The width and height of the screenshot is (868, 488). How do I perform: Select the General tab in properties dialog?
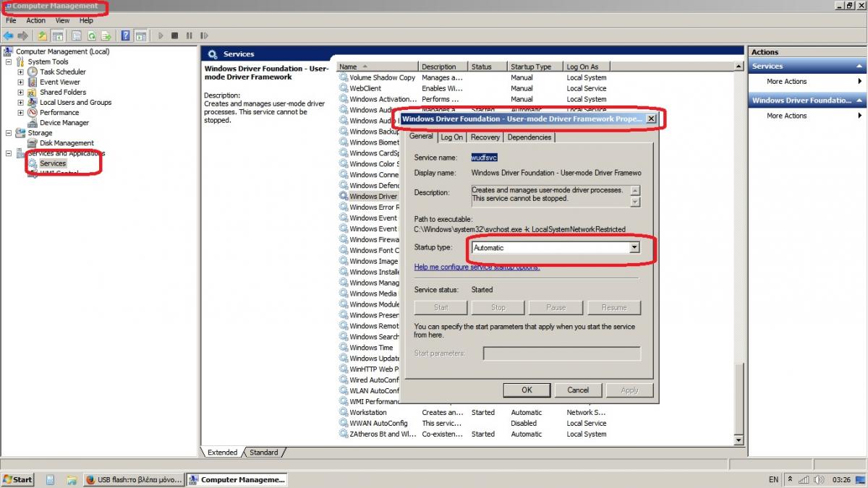[x=421, y=136]
